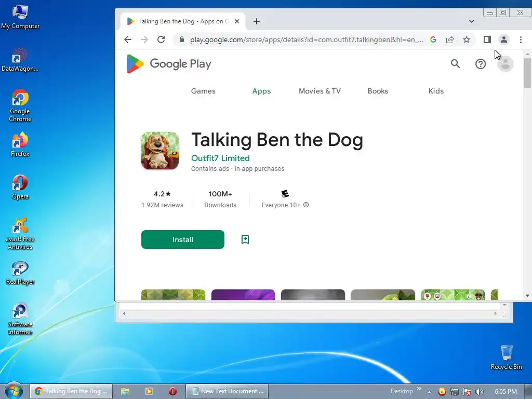This screenshot has width=532, height=399.
Task: Open Chrome's side panel icon
Action: [487, 39]
